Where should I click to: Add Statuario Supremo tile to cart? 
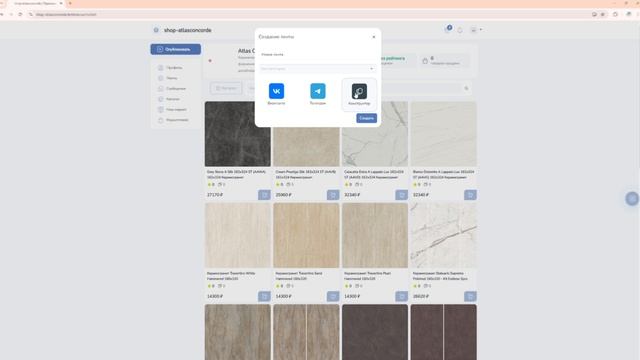tap(470, 296)
